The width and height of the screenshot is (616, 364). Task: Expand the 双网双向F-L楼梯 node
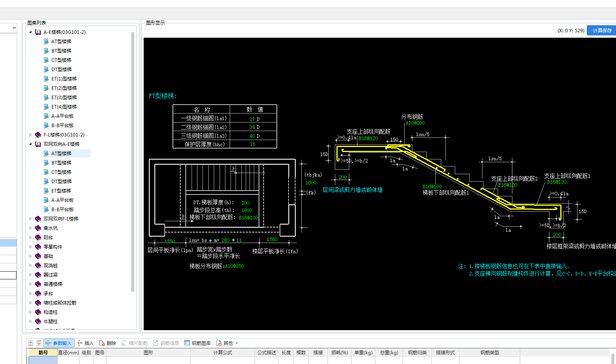pyautogui.click(x=30, y=219)
